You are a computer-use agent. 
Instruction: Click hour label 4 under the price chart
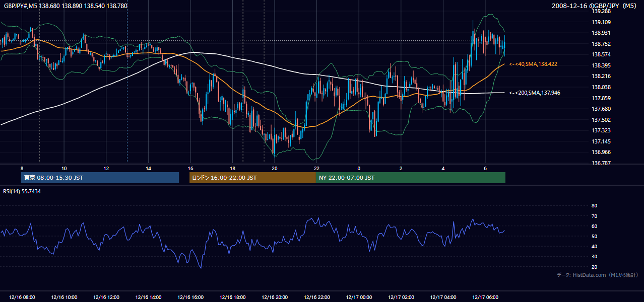click(x=443, y=168)
